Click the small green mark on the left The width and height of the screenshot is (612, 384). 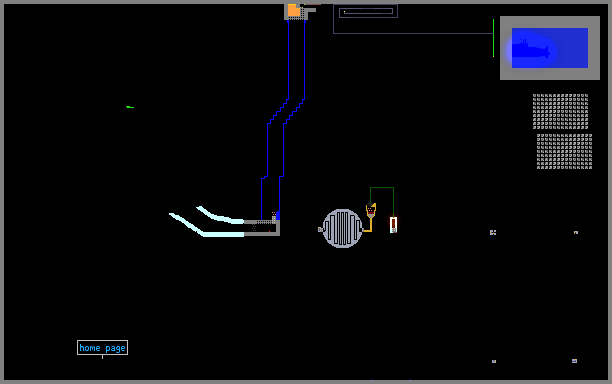130,107
